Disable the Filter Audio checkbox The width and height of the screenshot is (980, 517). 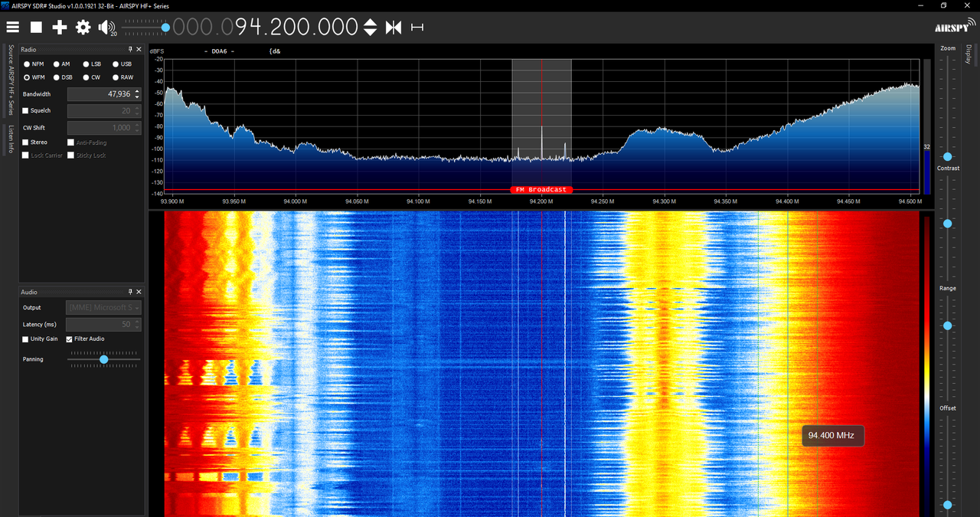point(70,339)
